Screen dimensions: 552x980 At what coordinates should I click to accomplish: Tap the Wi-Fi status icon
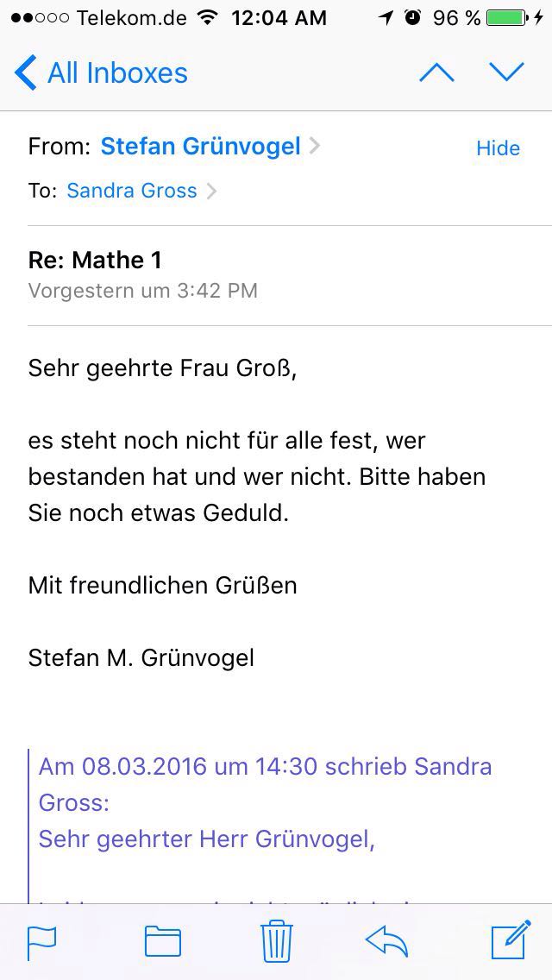(207, 17)
